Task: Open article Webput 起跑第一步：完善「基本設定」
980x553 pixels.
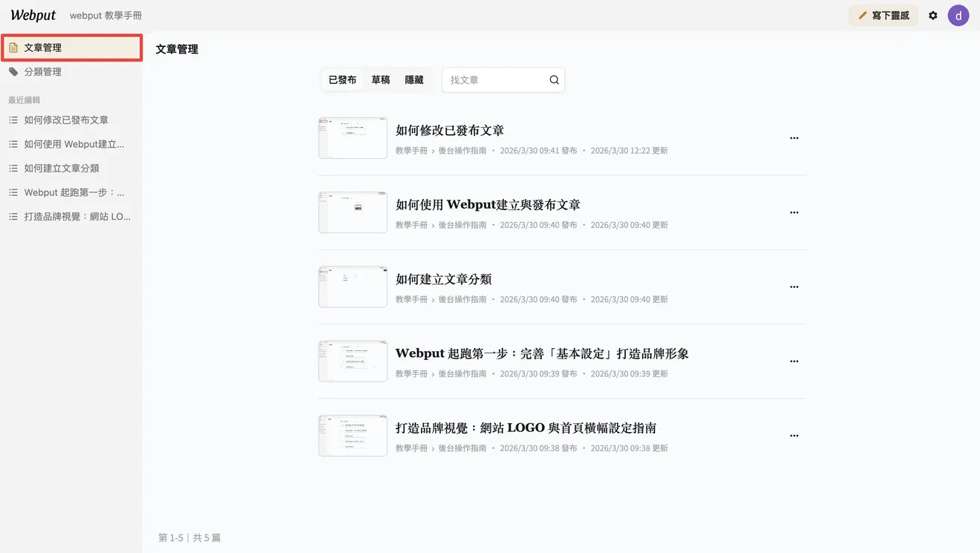Action: click(x=542, y=354)
